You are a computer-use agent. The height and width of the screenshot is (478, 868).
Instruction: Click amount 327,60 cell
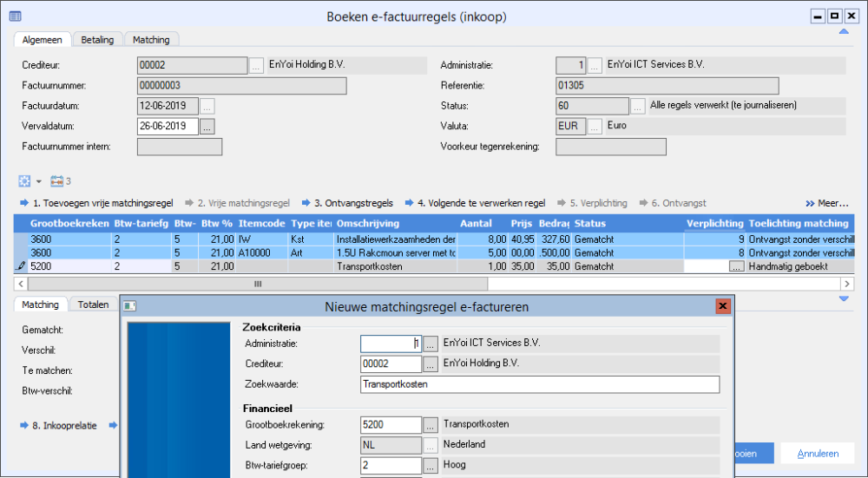click(x=554, y=239)
